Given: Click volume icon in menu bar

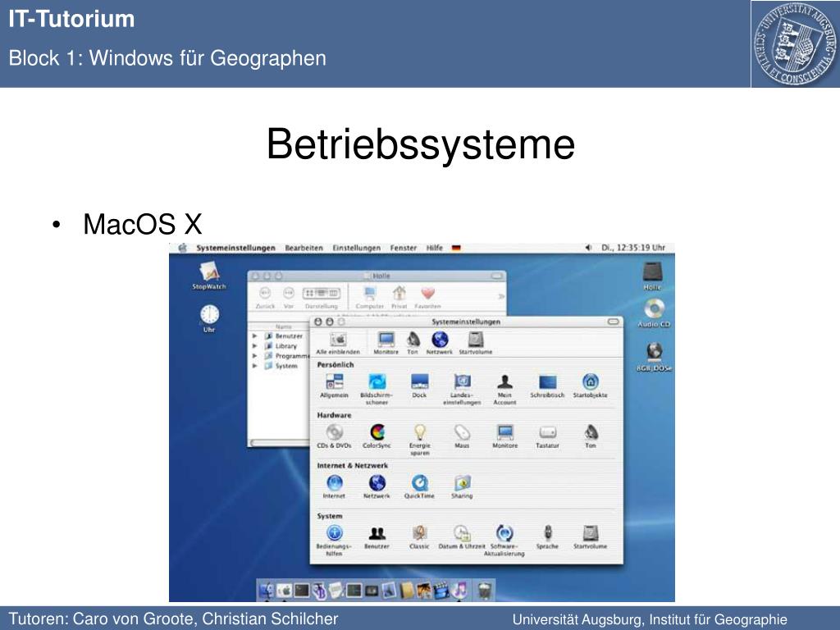Looking at the screenshot, I should tap(588, 248).
